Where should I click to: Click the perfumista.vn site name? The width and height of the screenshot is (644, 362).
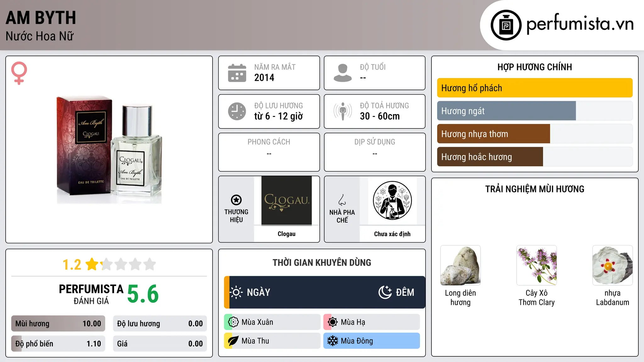[580, 24]
